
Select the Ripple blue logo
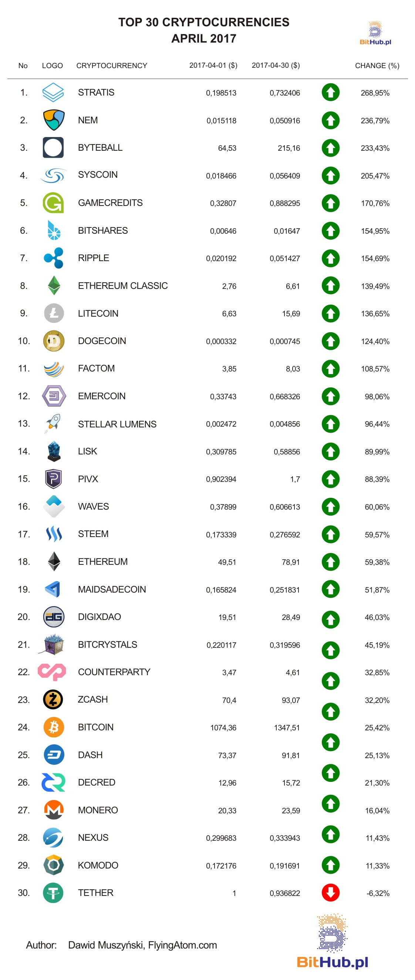point(54,257)
